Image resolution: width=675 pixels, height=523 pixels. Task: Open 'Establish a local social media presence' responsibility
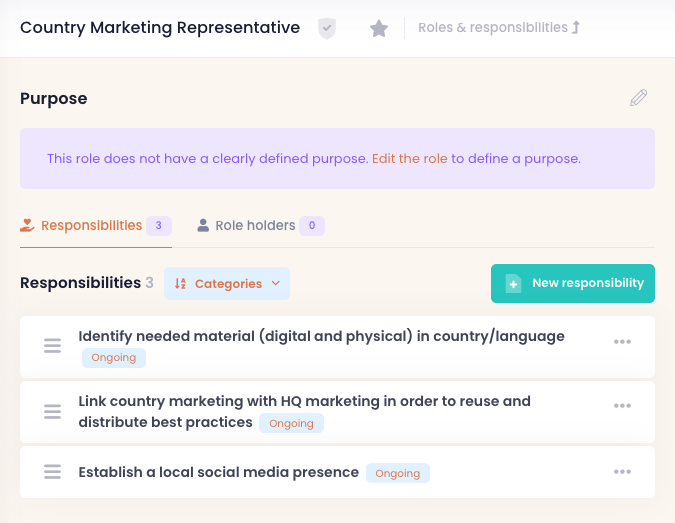click(218, 472)
